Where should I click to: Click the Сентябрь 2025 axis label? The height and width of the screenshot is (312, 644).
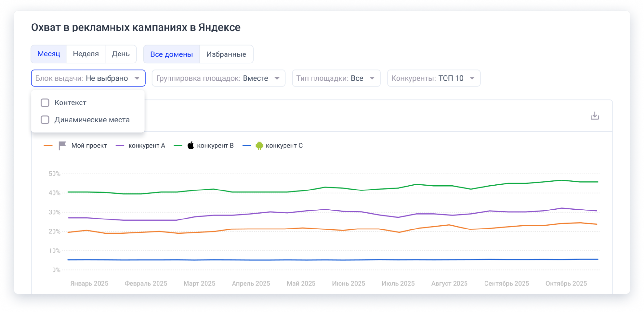(507, 283)
